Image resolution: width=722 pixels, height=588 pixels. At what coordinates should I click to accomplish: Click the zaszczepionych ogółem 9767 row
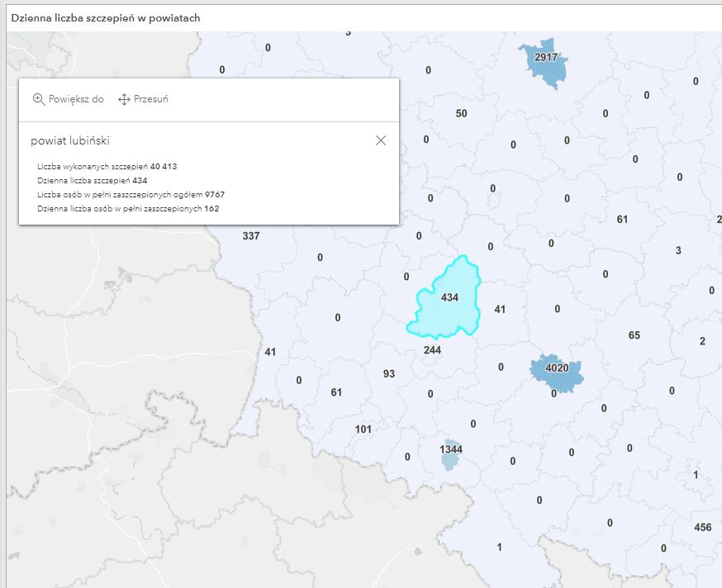coord(131,195)
